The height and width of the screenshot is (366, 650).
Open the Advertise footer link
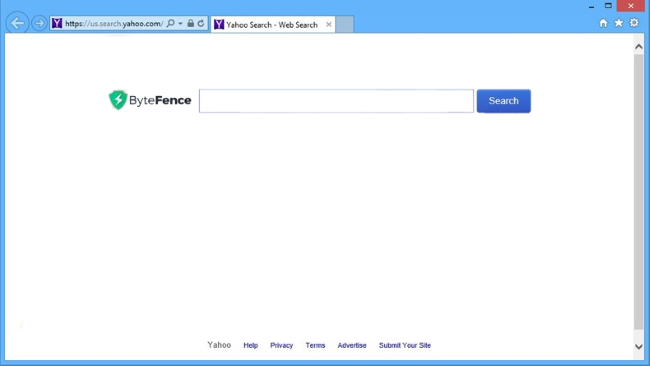pos(352,345)
